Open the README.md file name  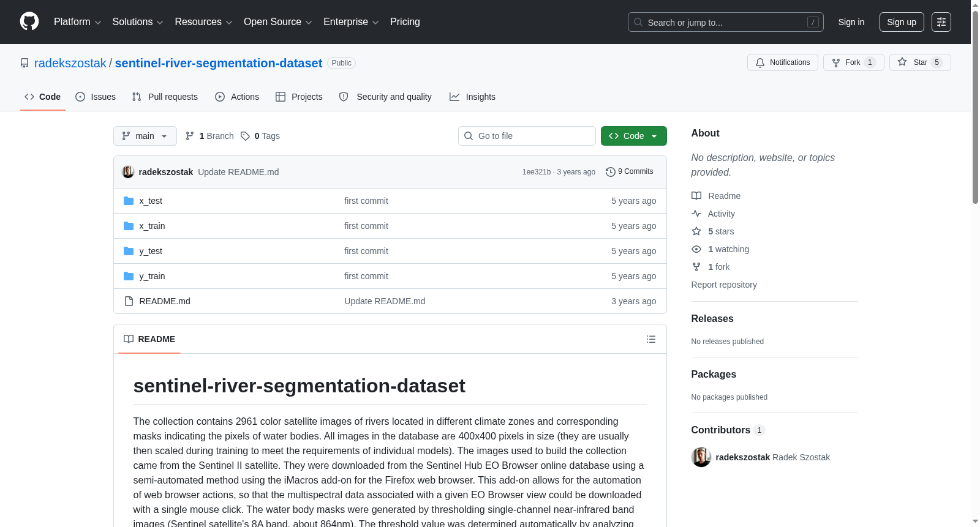tap(165, 301)
